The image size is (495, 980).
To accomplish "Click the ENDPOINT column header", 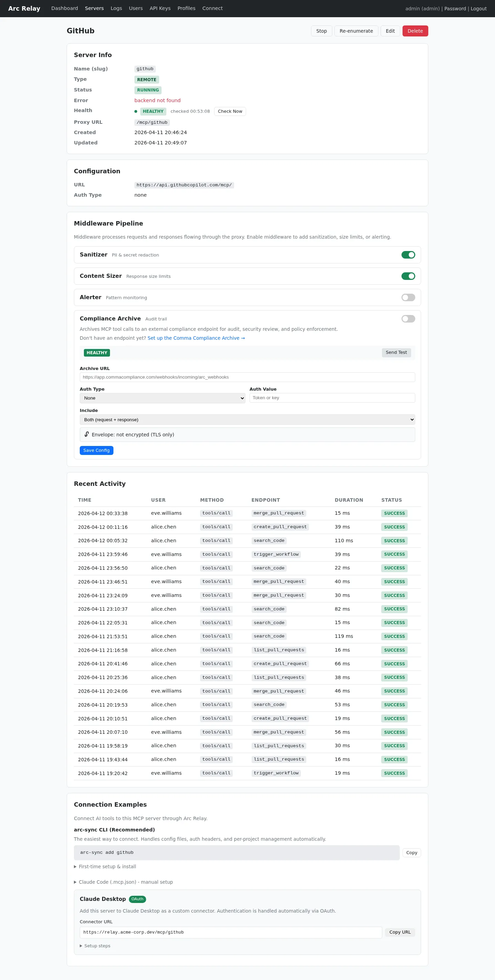I will click(265, 500).
